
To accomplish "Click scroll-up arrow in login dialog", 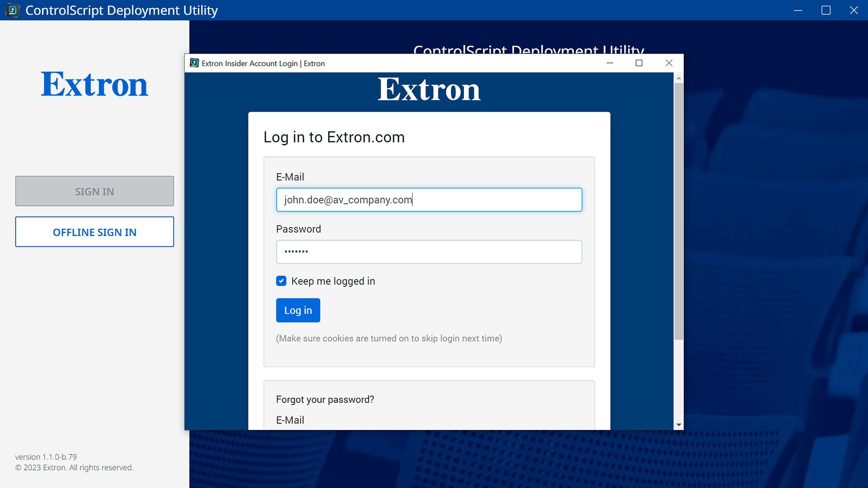I will (x=678, y=78).
